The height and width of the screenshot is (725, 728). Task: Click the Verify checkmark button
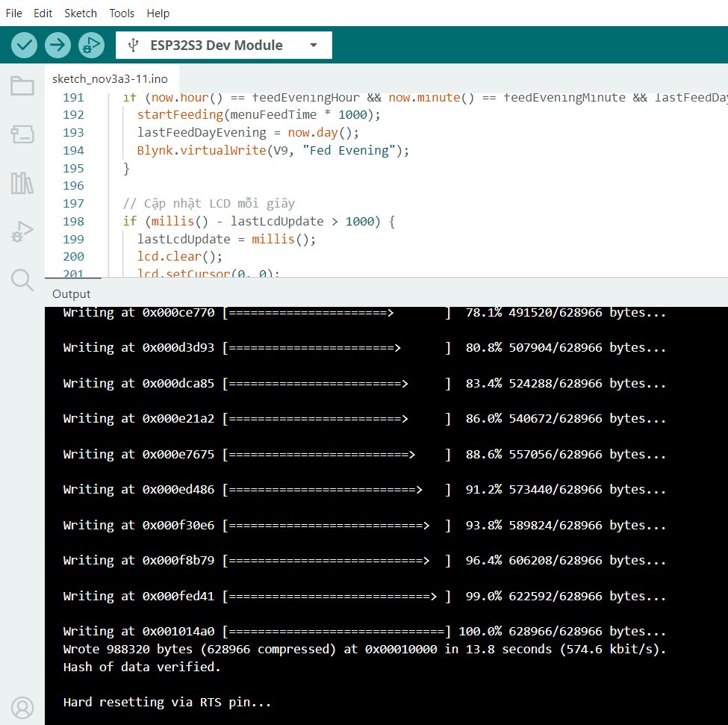[24, 45]
